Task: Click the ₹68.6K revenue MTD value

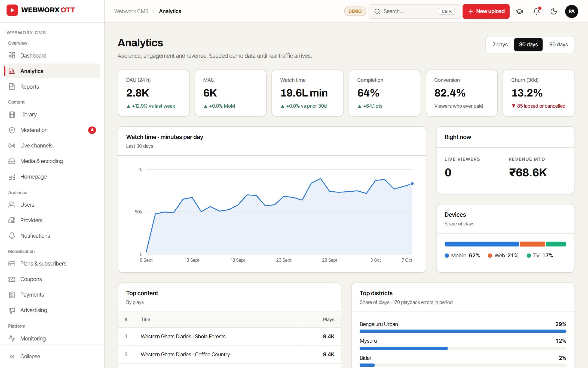Action: point(528,173)
